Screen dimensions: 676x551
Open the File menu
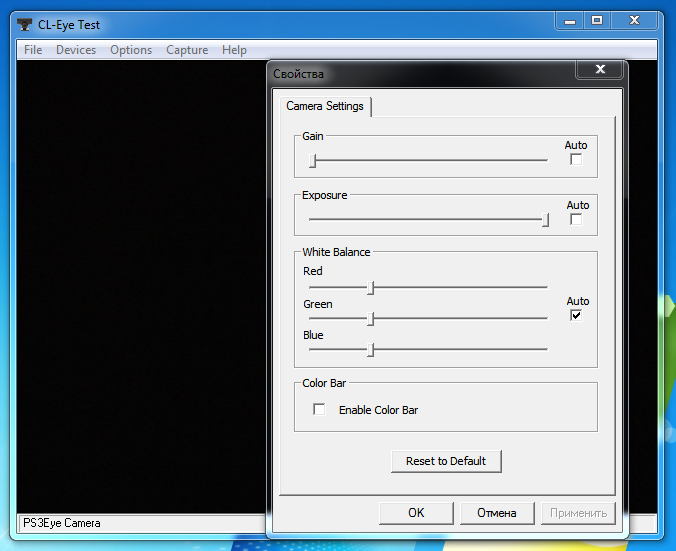click(33, 50)
